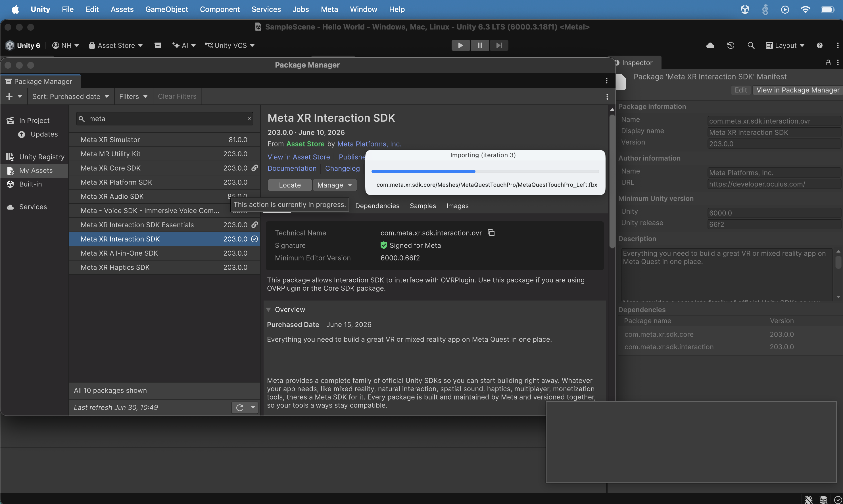Click the Play button in toolbar
Screen dimensions: 843x504
click(x=460, y=45)
